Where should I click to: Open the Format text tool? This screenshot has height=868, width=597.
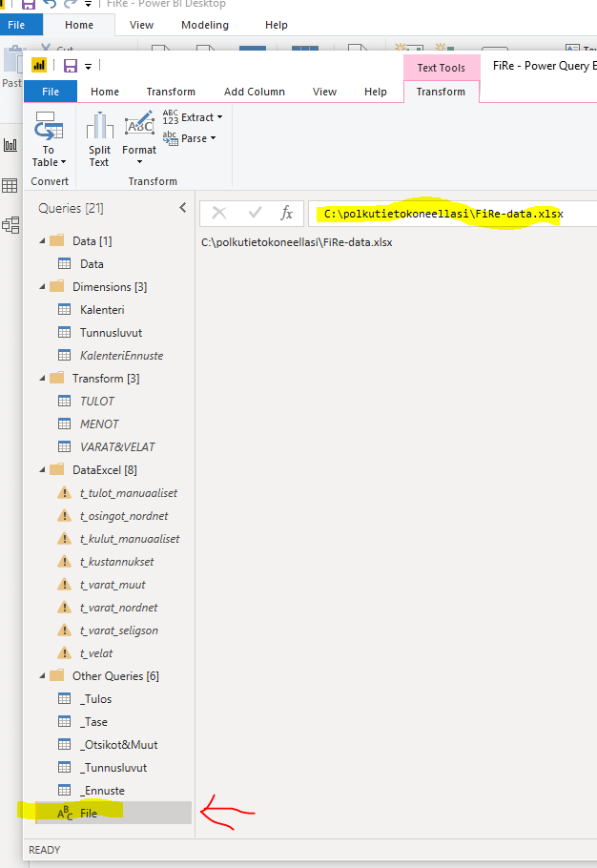point(139,138)
